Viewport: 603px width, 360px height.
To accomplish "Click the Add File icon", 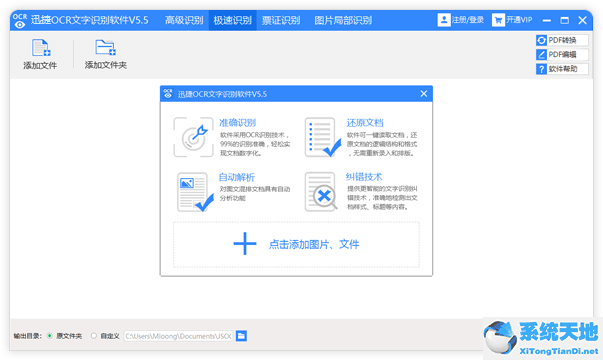I will click(40, 48).
